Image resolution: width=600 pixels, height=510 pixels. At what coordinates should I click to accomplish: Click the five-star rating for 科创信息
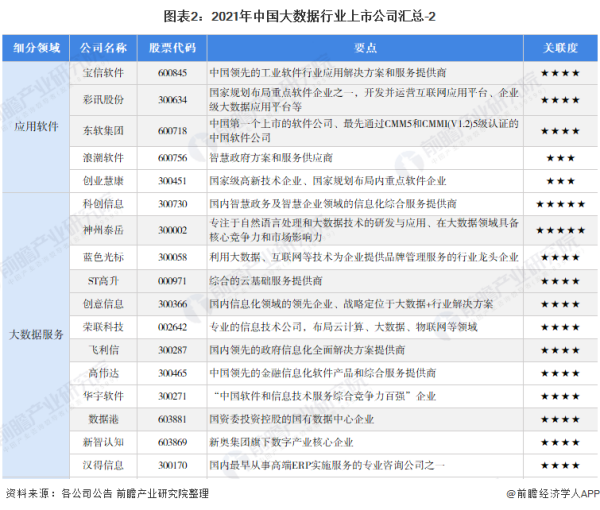(x=560, y=203)
